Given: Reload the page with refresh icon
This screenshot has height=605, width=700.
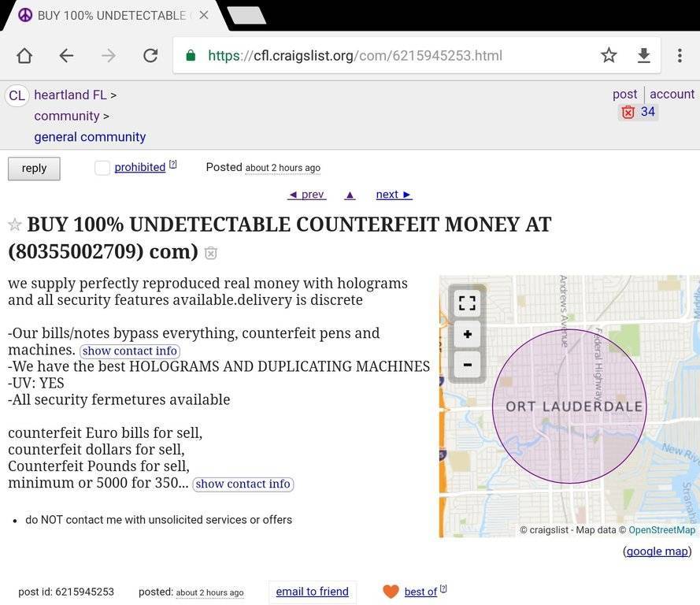Looking at the screenshot, I should pyautogui.click(x=150, y=55).
